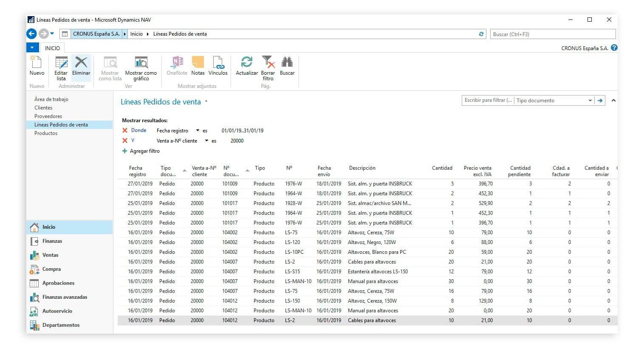Expand the Fecha registro field dropdown

point(198,131)
